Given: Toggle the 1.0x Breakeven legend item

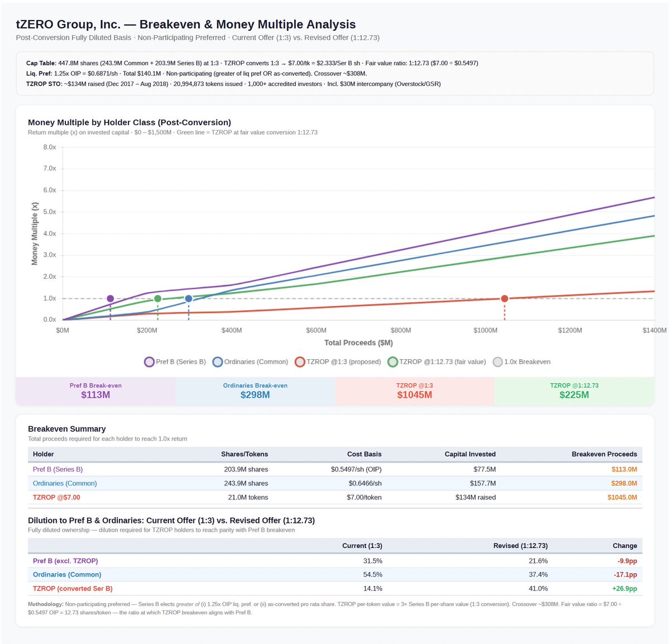Looking at the screenshot, I should 521,362.
